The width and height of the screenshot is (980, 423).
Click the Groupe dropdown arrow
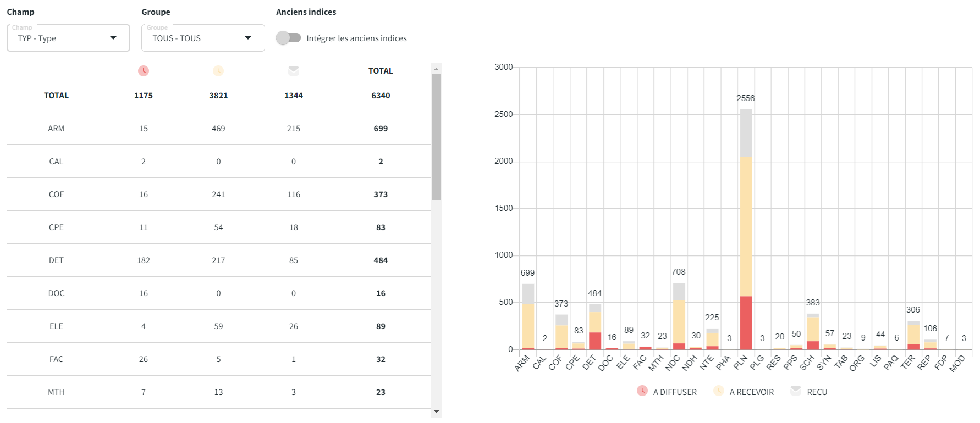[x=248, y=38]
